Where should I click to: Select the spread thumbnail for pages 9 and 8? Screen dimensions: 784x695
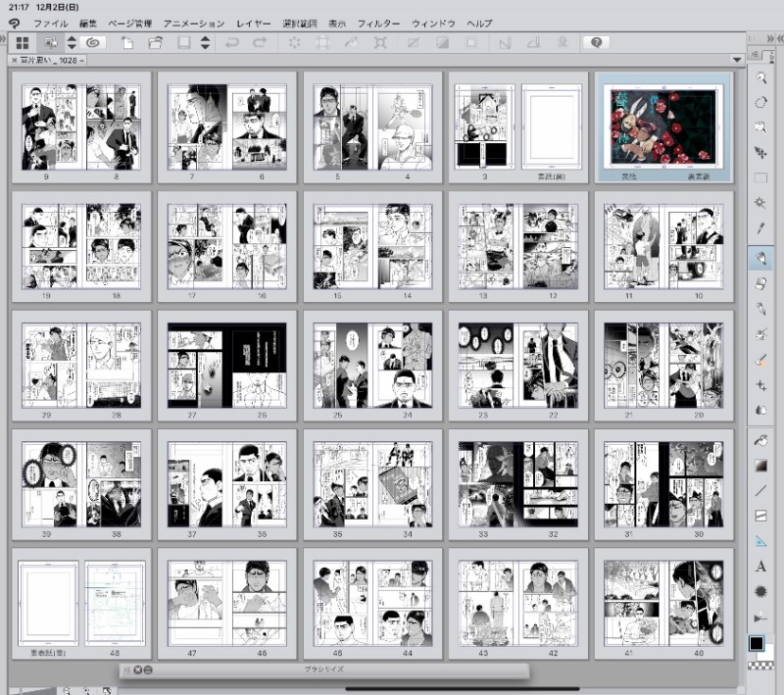pyautogui.click(x=81, y=127)
